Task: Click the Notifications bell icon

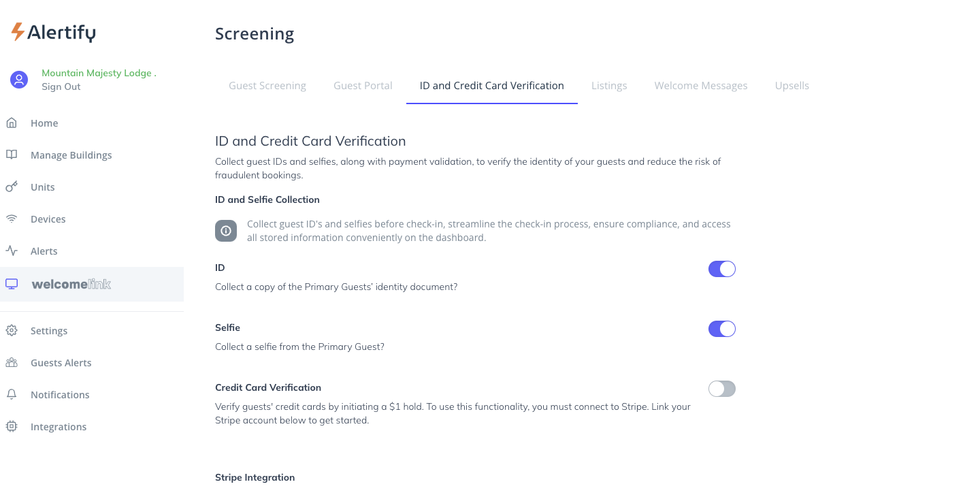Action: [x=12, y=394]
